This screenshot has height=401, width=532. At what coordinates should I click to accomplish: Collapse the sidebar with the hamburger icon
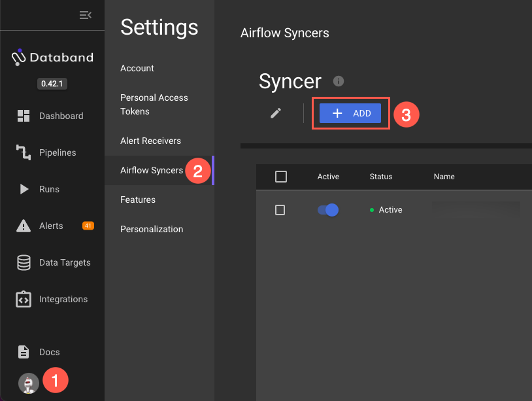[x=86, y=15]
